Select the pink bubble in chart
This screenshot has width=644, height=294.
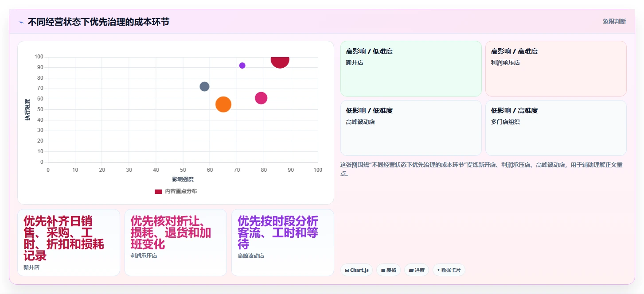(261, 98)
